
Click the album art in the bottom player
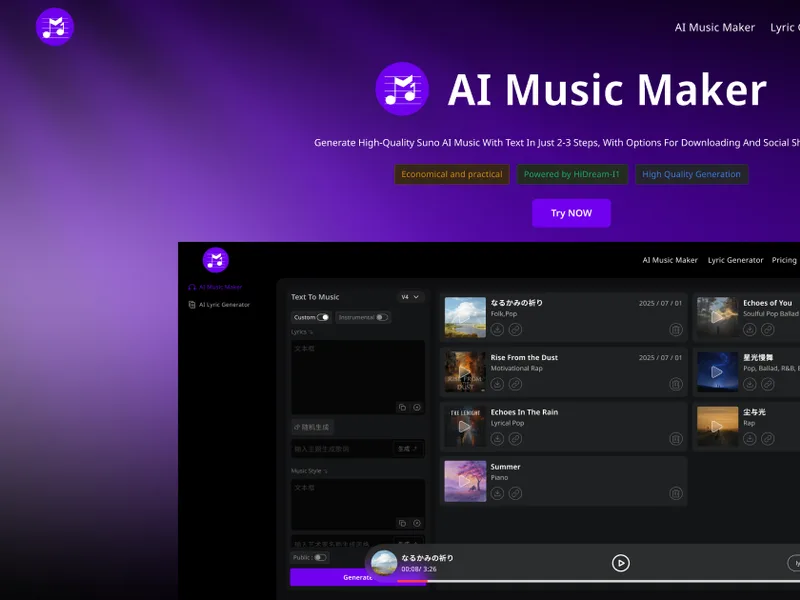pos(384,563)
